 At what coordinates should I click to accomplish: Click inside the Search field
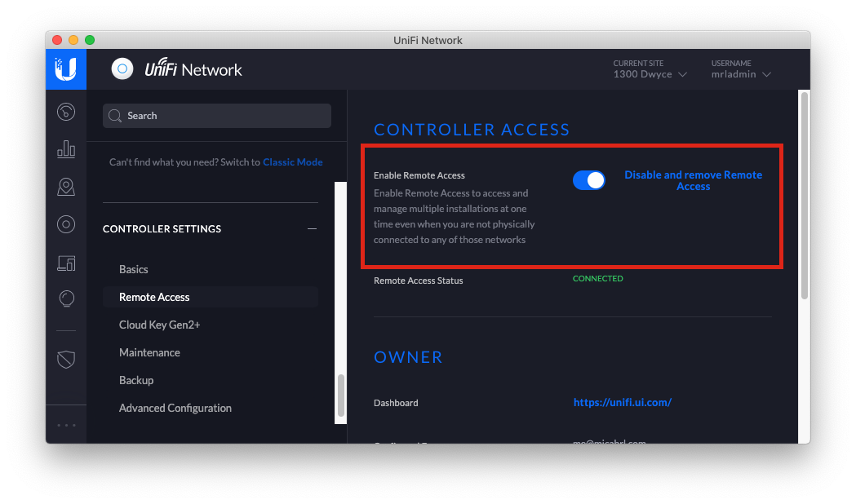[216, 115]
